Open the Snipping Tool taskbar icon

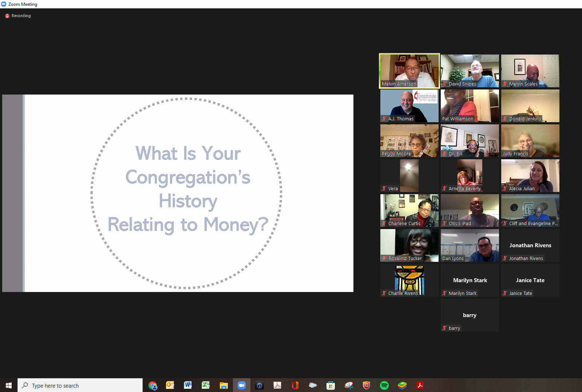[349, 385]
